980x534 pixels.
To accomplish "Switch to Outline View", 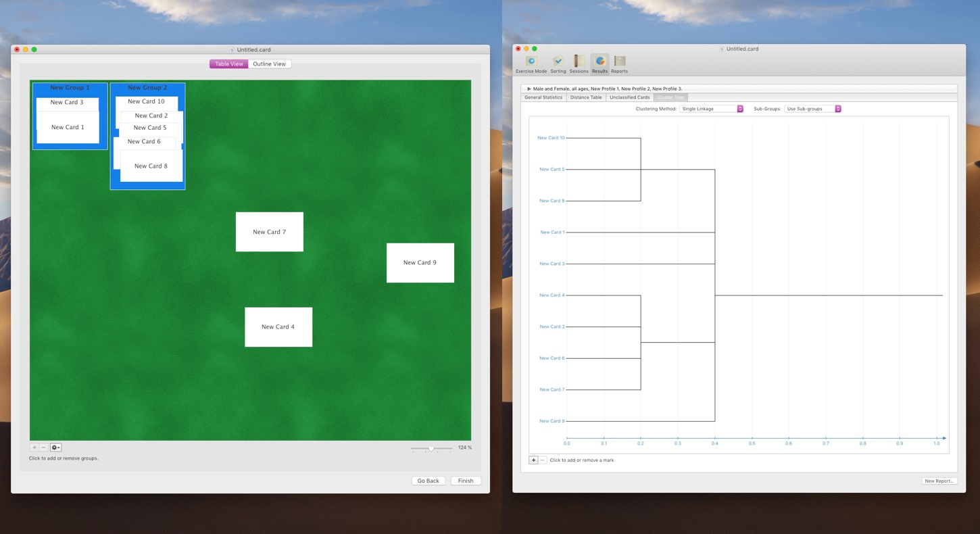I will tap(269, 64).
